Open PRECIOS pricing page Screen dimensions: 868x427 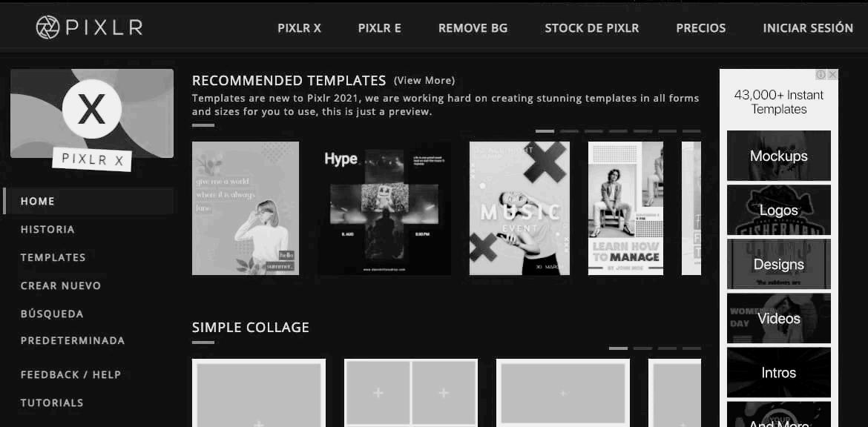[x=701, y=28]
